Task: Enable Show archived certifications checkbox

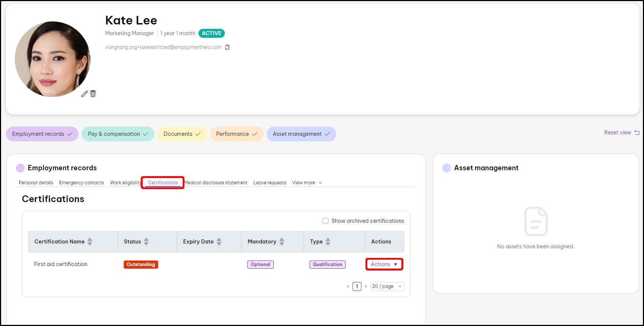Action: coord(326,221)
